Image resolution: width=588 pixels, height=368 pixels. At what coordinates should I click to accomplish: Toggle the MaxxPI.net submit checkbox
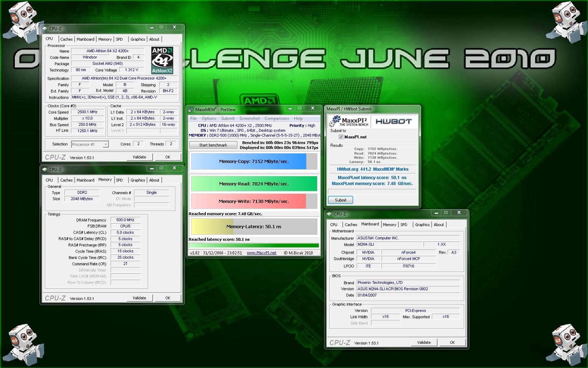click(x=341, y=137)
